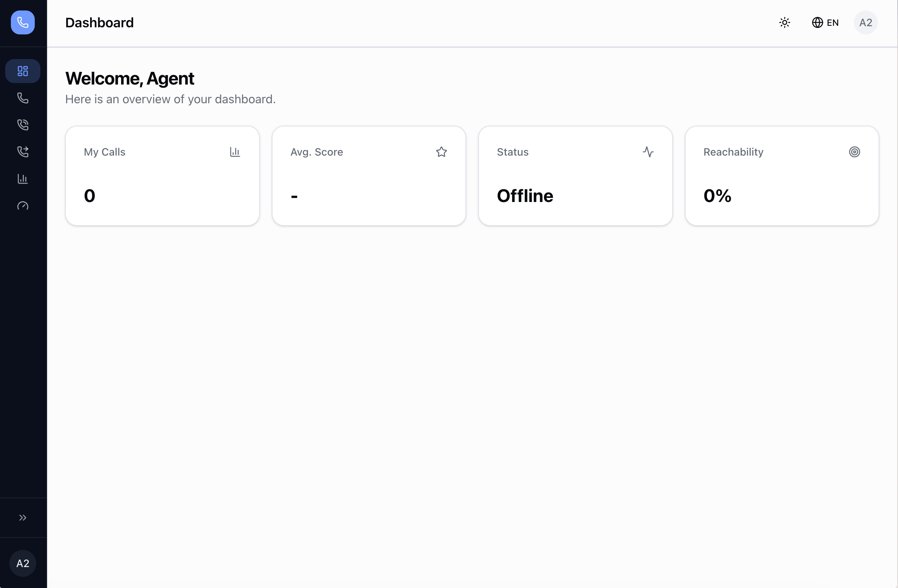Expand the collapsed sidebar with chevrons
The height and width of the screenshot is (588, 898).
point(23,517)
